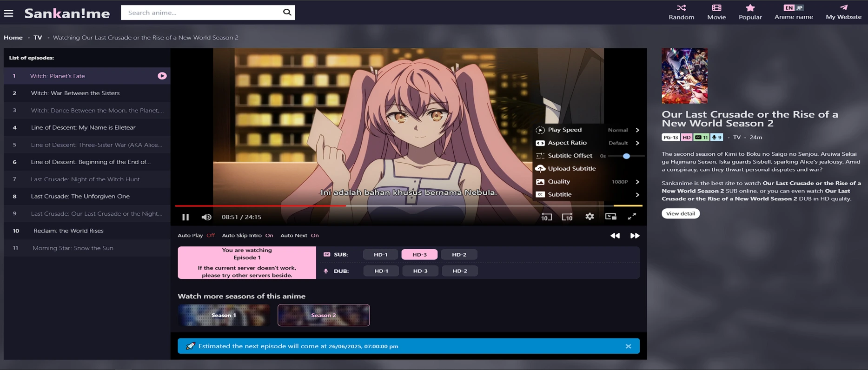The width and height of the screenshot is (868, 370).
Task: Expand Quality submenu arrow
Action: (637, 182)
